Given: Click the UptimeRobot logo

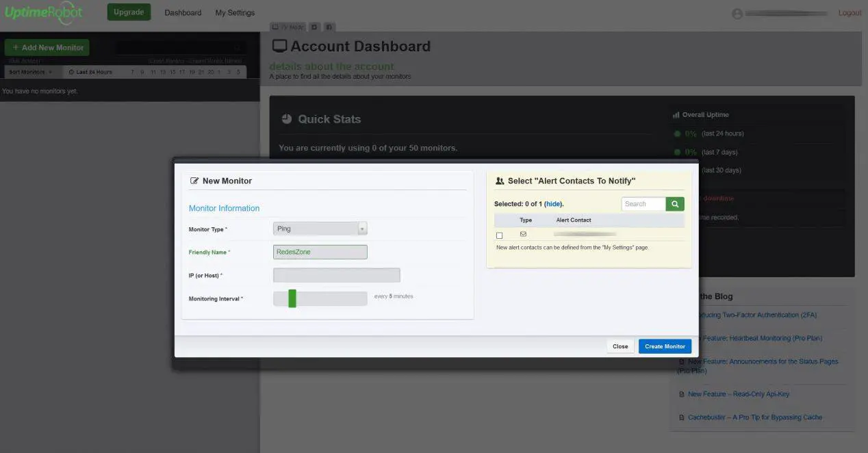Looking at the screenshot, I should tap(44, 12).
